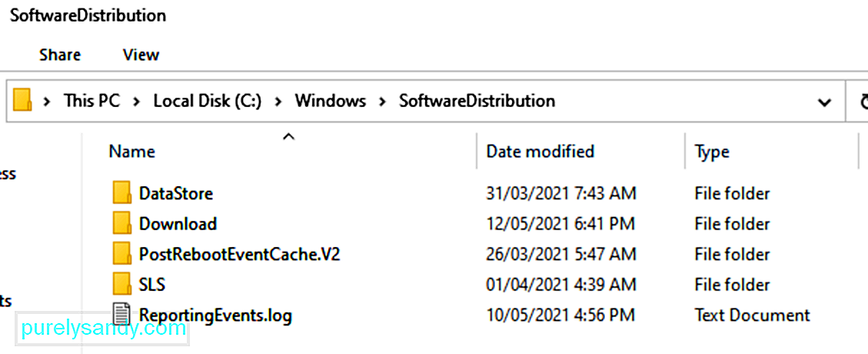
Task: Open the View ribbon tab
Action: pyautogui.click(x=141, y=55)
